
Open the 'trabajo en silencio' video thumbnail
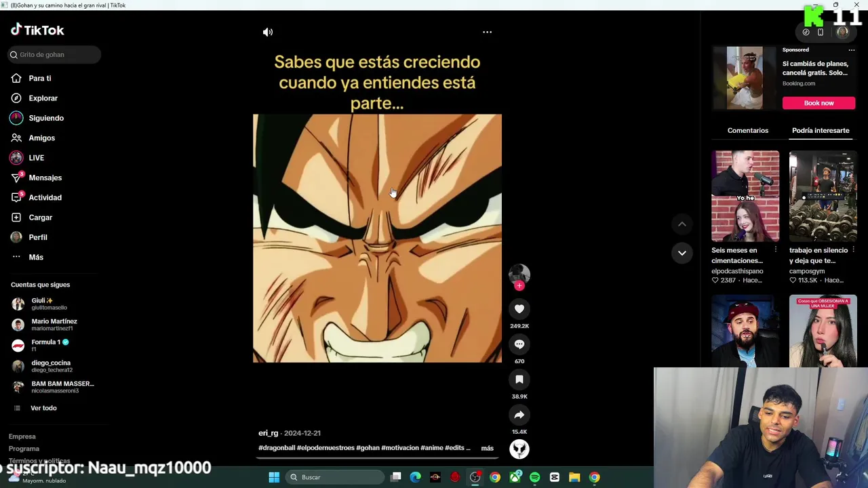point(823,196)
